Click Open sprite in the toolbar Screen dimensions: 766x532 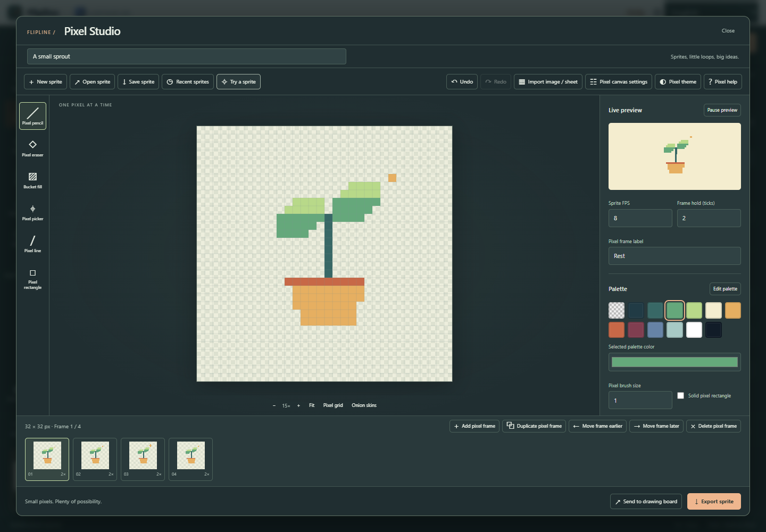(x=92, y=82)
